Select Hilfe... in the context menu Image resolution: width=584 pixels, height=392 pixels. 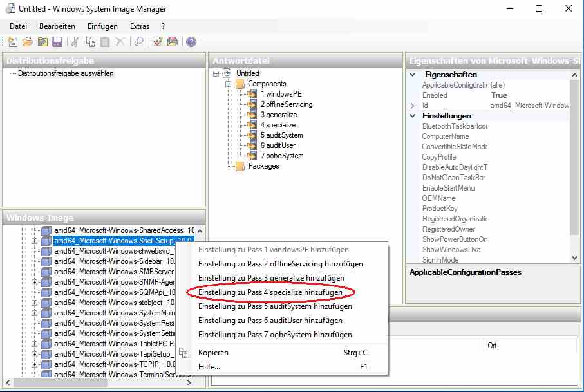(209, 367)
